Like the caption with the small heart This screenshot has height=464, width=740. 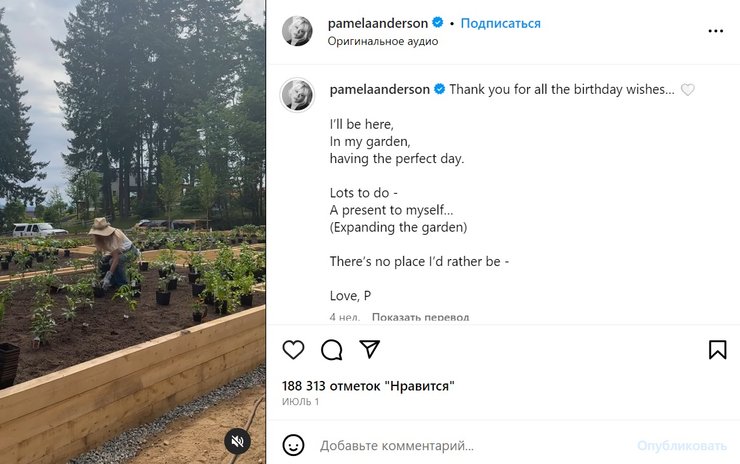pos(687,90)
